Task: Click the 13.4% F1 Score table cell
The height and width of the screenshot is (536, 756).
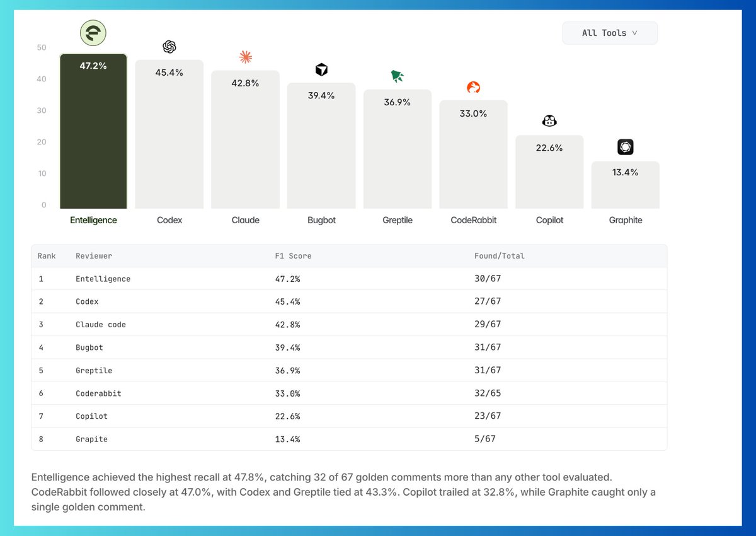Action: (287, 439)
